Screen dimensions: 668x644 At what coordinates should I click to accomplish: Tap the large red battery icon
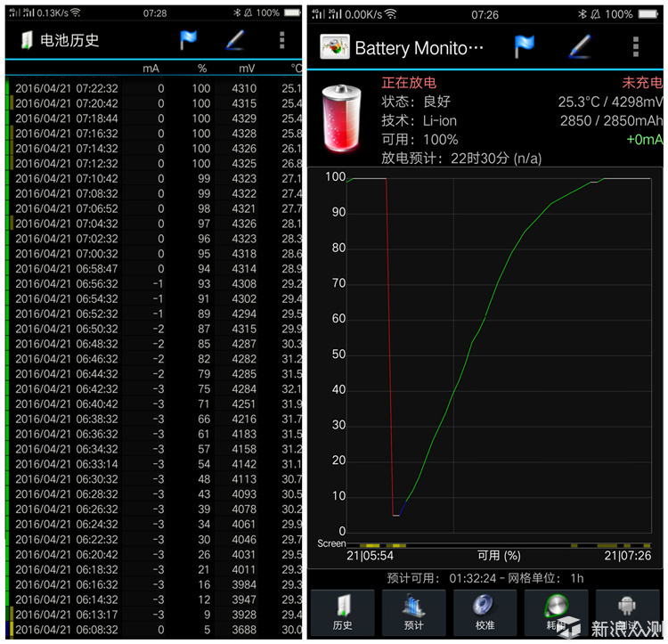(x=340, y=119)
